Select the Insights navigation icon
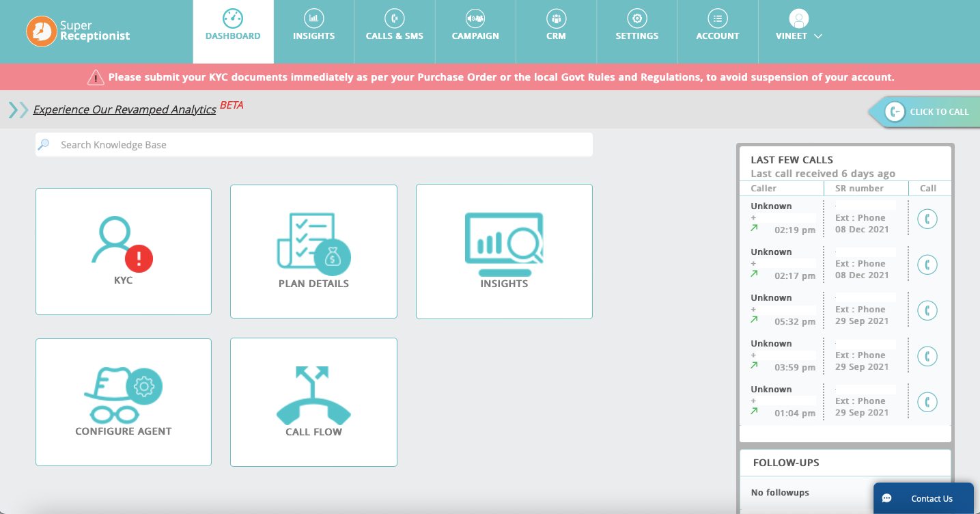This screenshot has width=980, height=514. (x=313, y=27)
